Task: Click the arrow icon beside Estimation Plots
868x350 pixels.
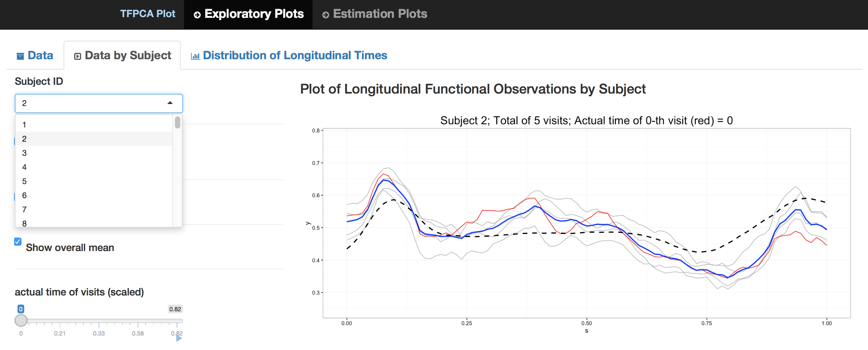Action: tap(326, 15)
